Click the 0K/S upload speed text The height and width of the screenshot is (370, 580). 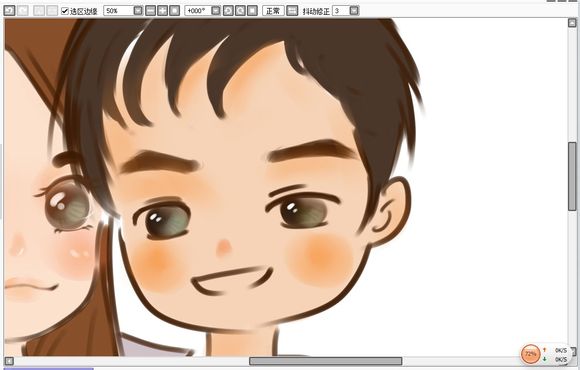click(x=561, y=350)
